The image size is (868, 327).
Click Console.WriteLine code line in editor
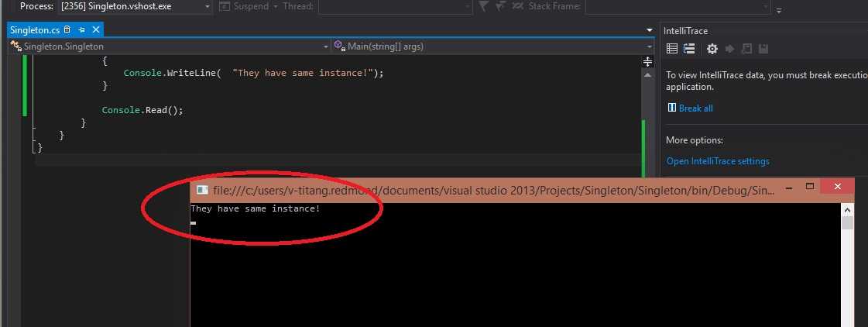point(253,73)
